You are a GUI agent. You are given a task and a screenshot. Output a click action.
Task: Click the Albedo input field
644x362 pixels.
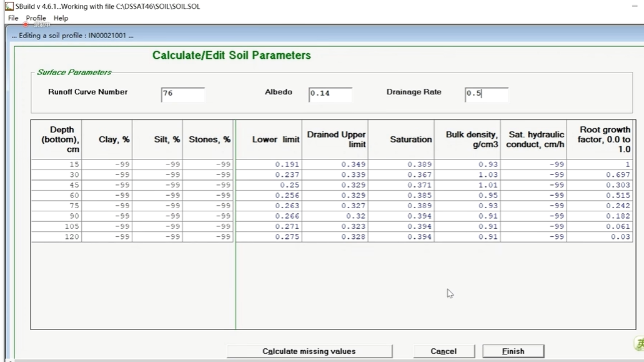(x=330, y=94)
